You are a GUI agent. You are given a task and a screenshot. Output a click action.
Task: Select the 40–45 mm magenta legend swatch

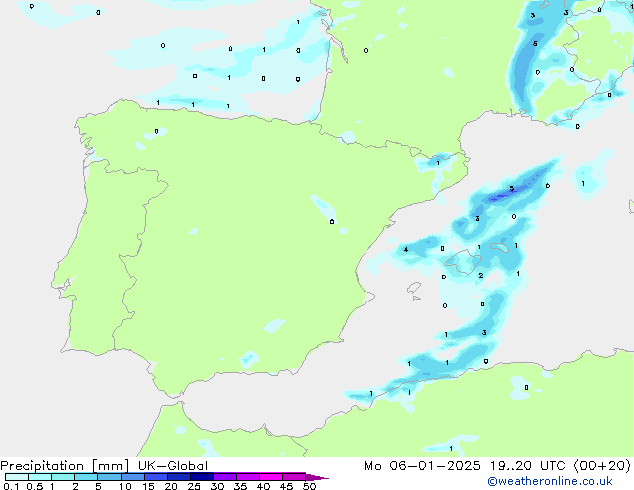tap(271, 477)
